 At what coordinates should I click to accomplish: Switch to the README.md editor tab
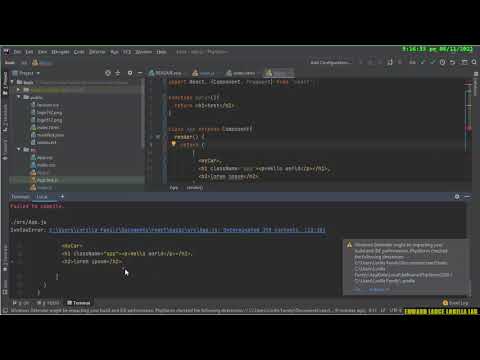[165, 73]
